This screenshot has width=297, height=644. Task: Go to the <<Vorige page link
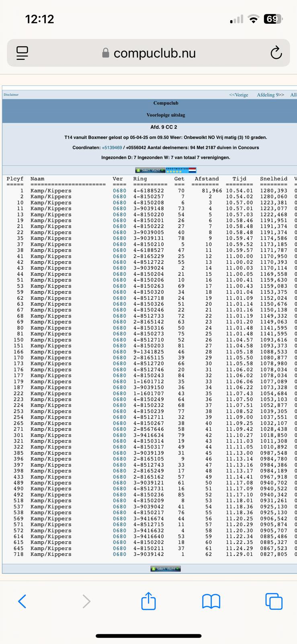pyautogui.click(x=239, y=95)
